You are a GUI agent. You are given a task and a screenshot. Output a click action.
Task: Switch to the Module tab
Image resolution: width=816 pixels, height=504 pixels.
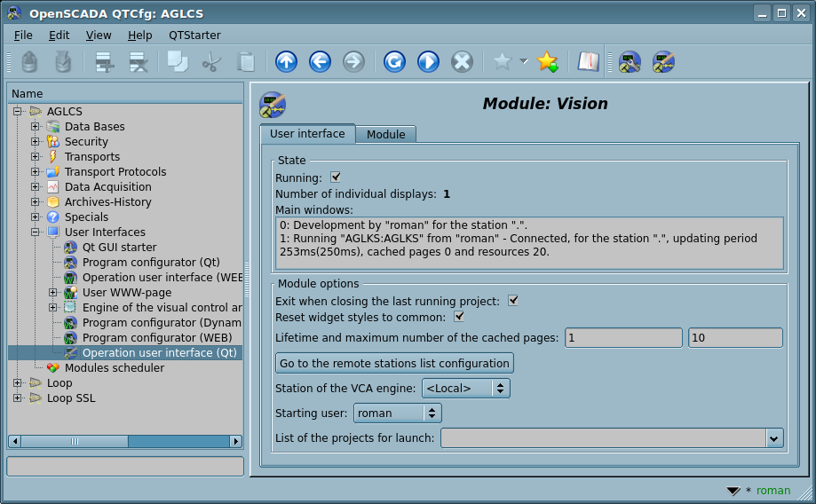[385, 134]
